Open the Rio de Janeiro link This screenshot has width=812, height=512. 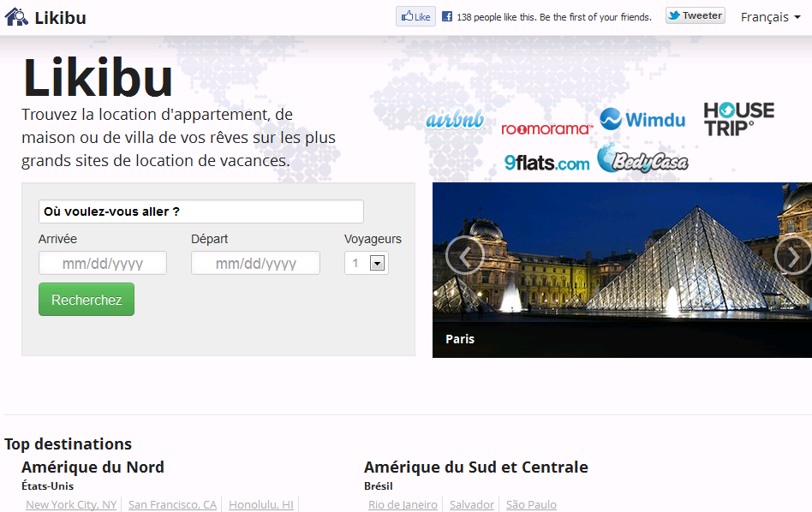403,504
